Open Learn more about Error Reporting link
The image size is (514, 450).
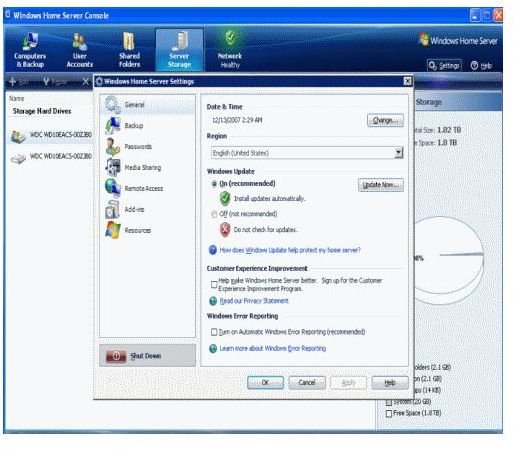point(273,348)
